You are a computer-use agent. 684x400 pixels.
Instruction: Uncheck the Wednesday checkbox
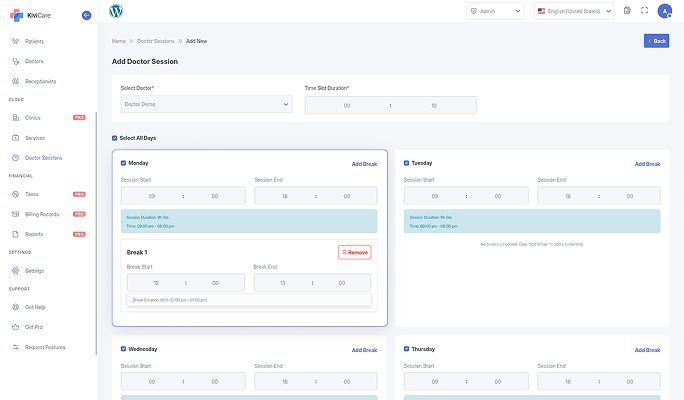123,349
